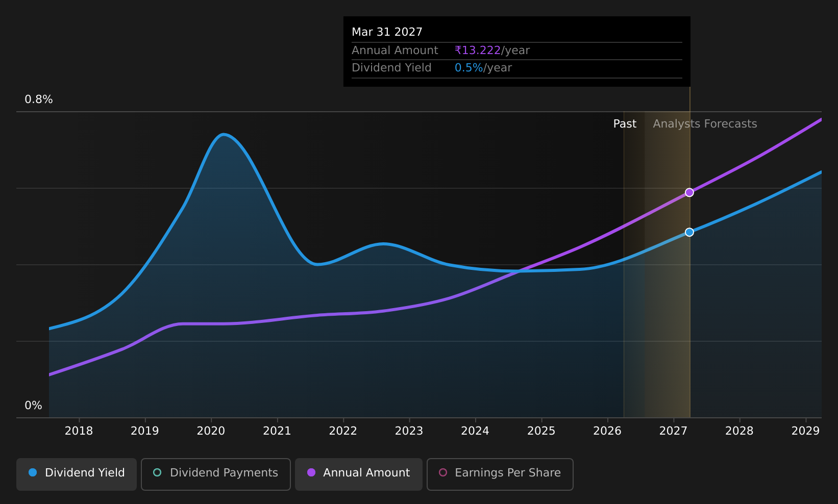Click the 0.5%/year tooltip value
Viewport: 838px width, 504px height.
(483, 68)
